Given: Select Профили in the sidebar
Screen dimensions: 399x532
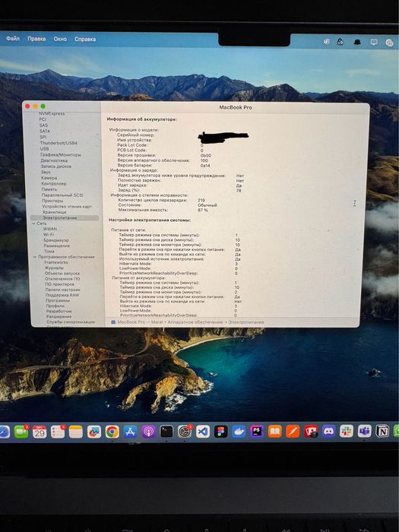Looking at the screenshot, I should click(x=55, y=306).
